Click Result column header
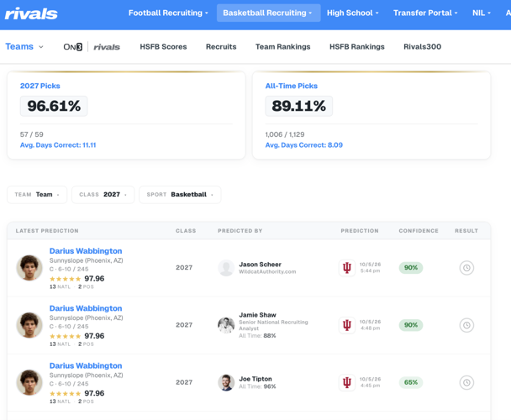Screen dimensions: 511x420 (x=466, y=231)
